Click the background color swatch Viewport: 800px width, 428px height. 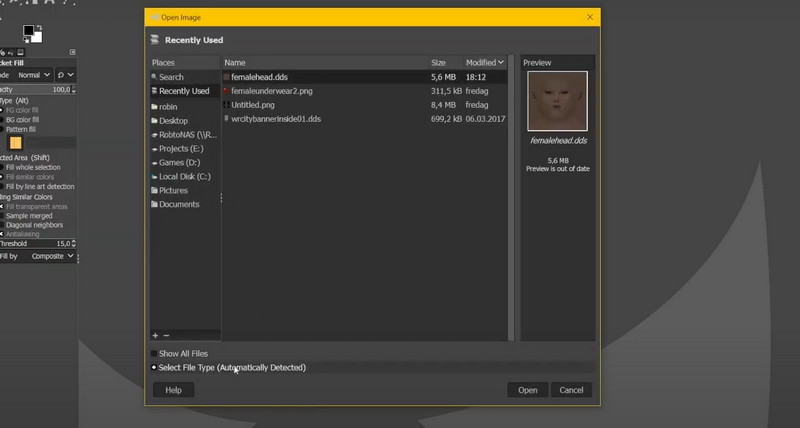pyautogui.click(x=38, y=38)
